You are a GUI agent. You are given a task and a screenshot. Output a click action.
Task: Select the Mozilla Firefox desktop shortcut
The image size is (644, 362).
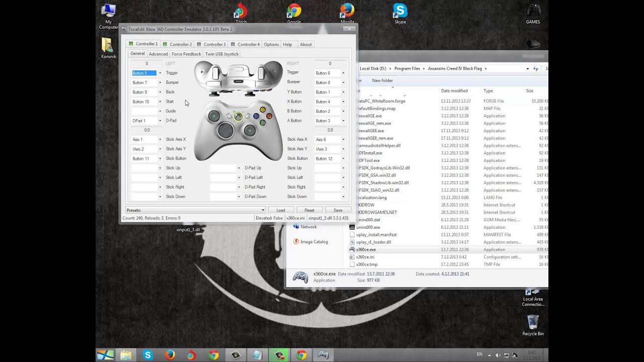coord(347,14)
